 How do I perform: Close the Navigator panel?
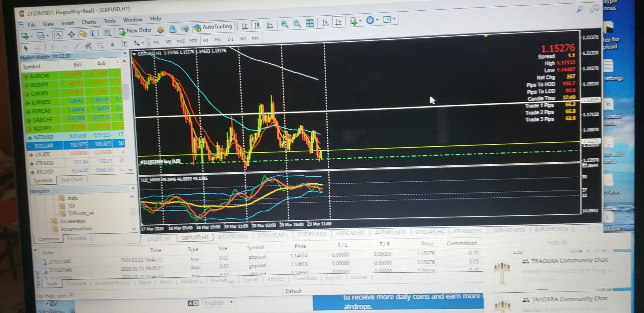click(x=133, y=188)
